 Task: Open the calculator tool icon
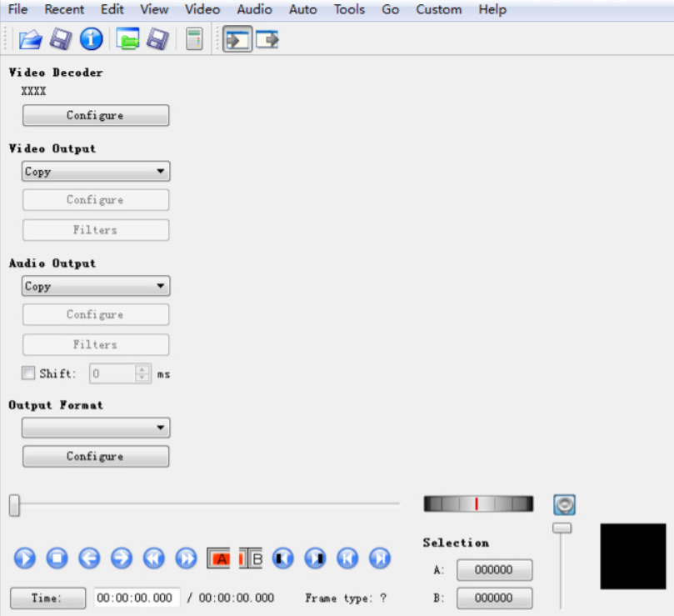coord(194,39)
